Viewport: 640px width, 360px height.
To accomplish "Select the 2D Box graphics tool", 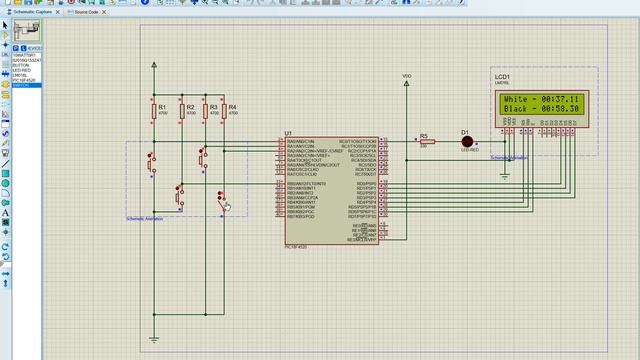I will (x=5, y=173).
